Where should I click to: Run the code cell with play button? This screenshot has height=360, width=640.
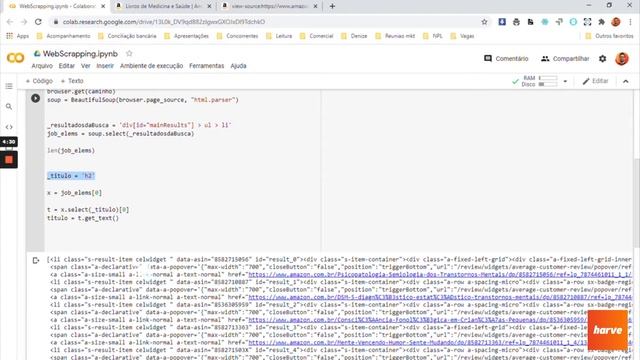point(36,98)
